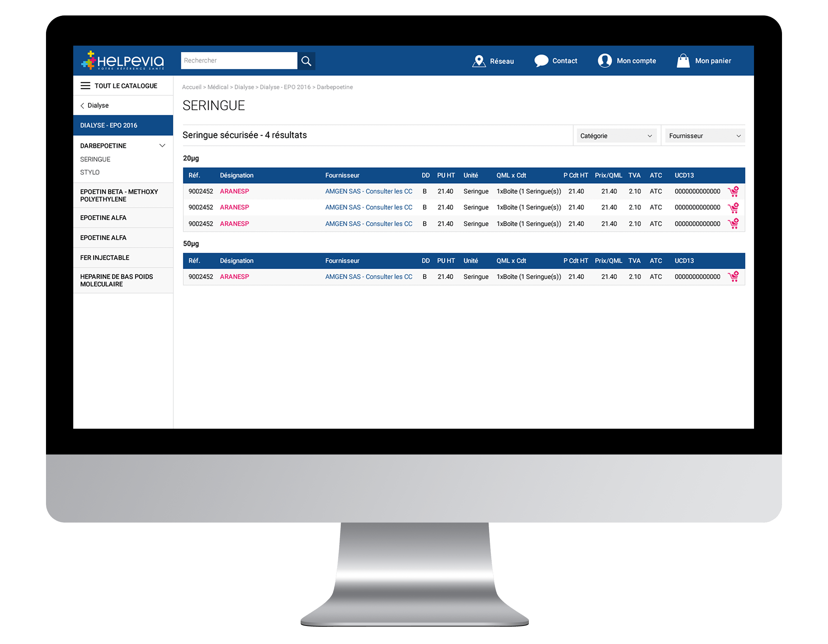Open the Fournisseur filter dropdown
This screenshot has width=828, height=644.
[705, 136]
